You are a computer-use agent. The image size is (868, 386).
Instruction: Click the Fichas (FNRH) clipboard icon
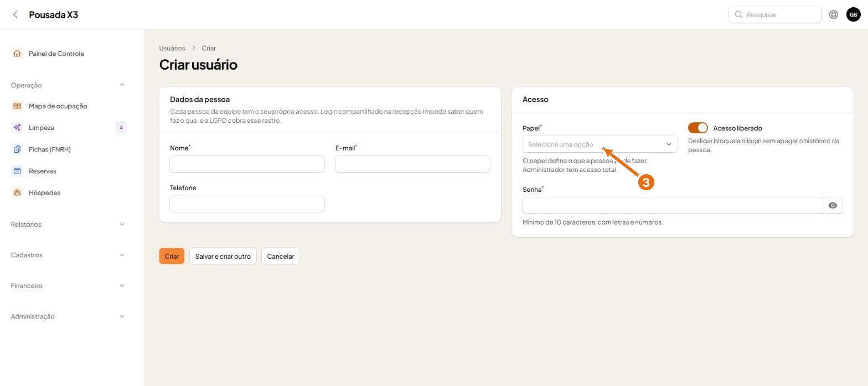click(17, 149)
